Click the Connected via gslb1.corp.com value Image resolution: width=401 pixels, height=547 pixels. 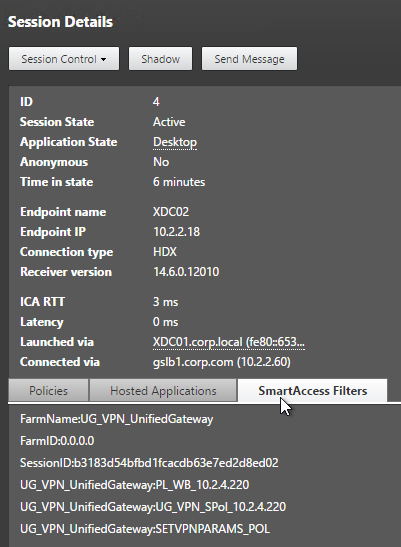point(222,362)
